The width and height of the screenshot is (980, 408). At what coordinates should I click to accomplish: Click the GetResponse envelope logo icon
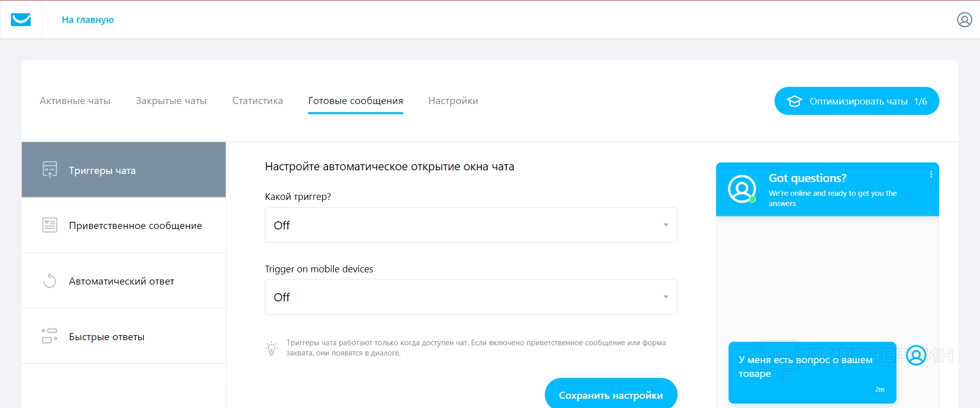[21, 20]
